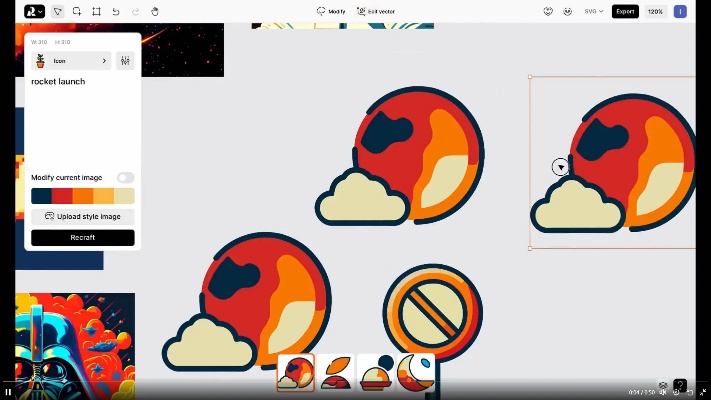Click the starry space image
The image size is (711, 400).
(183, 50)
